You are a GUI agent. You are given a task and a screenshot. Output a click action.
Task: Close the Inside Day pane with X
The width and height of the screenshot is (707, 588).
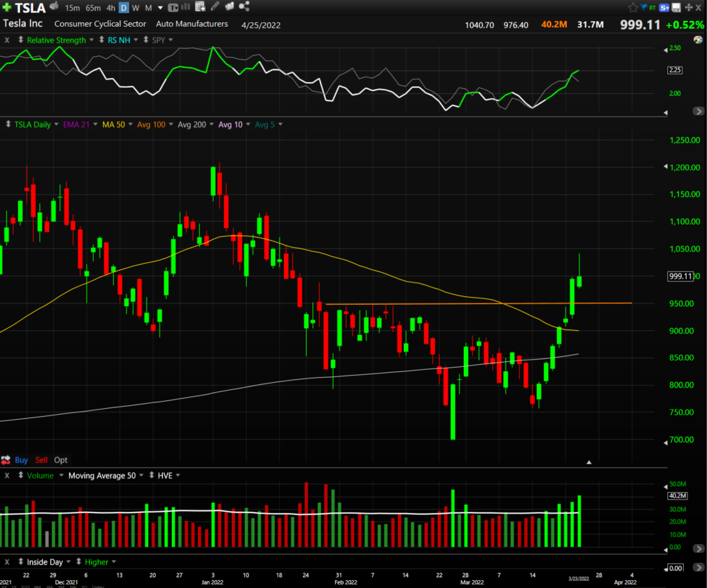point(7,562)
